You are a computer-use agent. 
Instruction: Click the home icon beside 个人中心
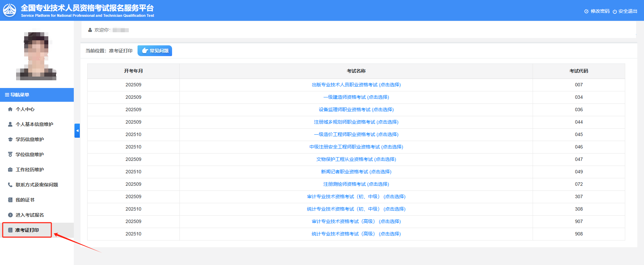pos(10,109)
